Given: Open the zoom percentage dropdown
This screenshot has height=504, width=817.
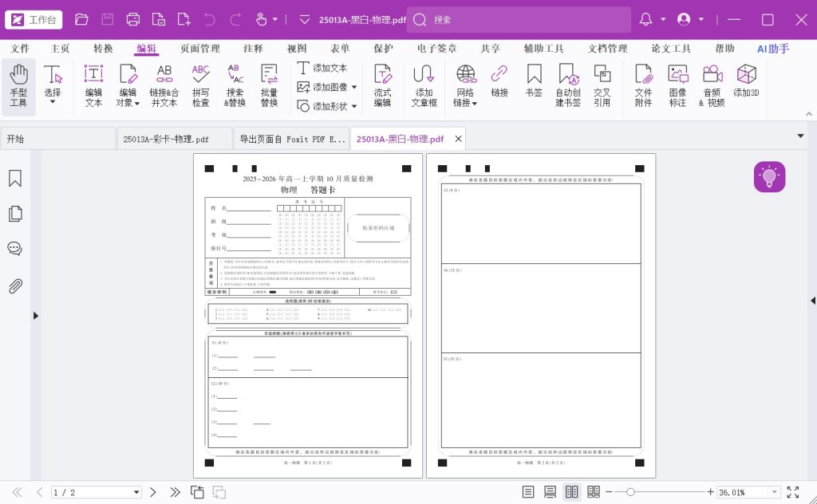Looking at the screenshot, I should coord(773,492).
